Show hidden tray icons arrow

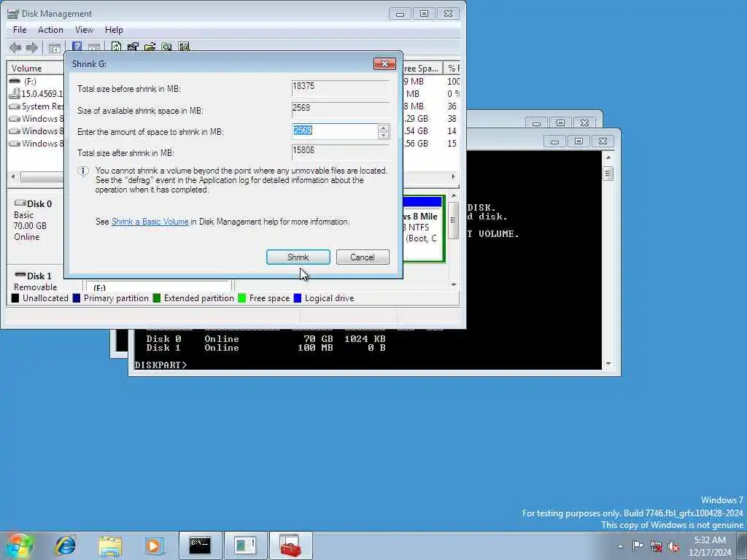620,546
